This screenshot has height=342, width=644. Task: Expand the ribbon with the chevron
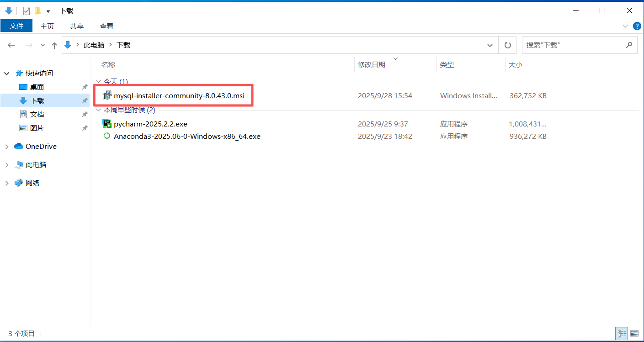[625, 26]
